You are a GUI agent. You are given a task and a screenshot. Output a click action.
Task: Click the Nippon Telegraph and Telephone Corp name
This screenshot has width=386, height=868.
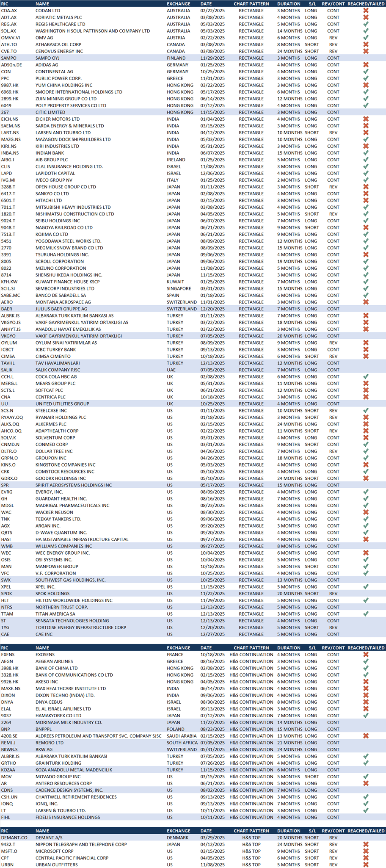tap(81, 844)
